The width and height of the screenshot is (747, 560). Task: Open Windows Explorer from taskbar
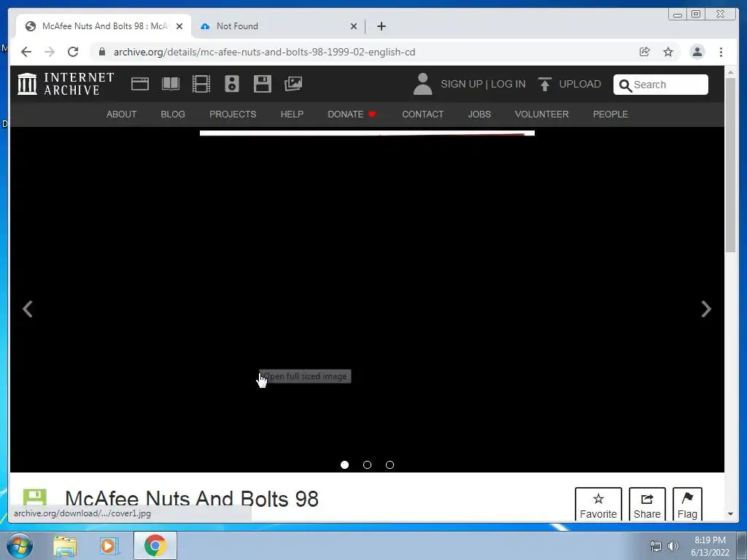tap(65, 545)
